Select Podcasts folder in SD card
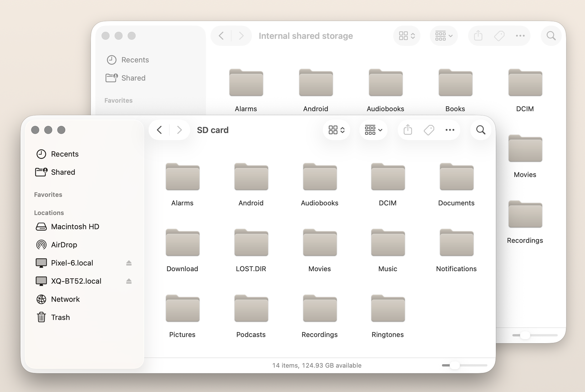Screen dimensions: 585x392 pos(251,316)
